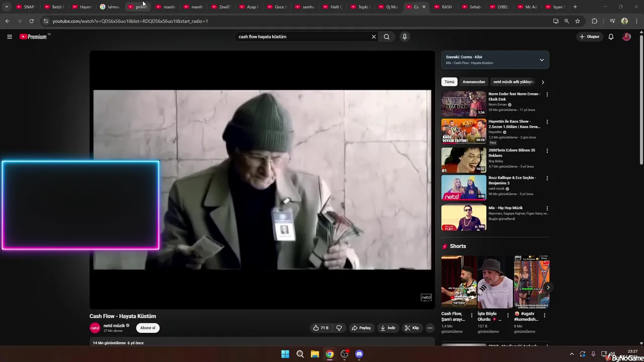Open options for İşte Böyle Olurdu short

(508, 315)
